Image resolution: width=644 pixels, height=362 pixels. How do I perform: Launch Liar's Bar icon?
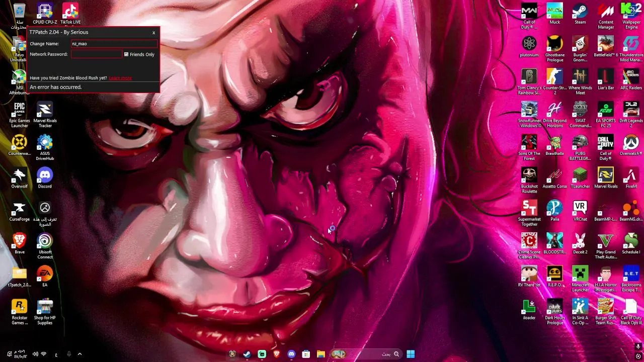click(606, 79)
